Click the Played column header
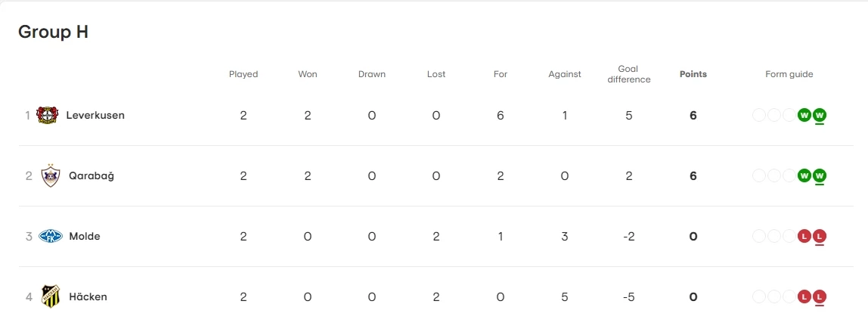Screen dimensions: 868x326 point(243,74)
